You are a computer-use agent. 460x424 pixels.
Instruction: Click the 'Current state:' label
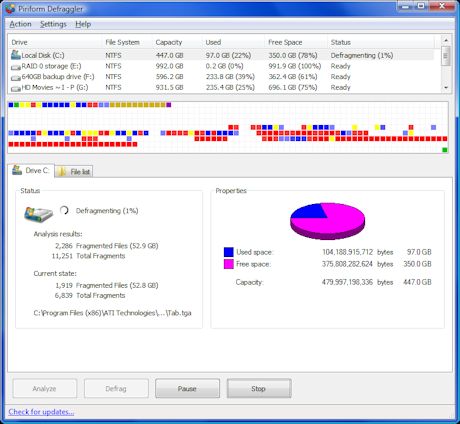(55, 273)
